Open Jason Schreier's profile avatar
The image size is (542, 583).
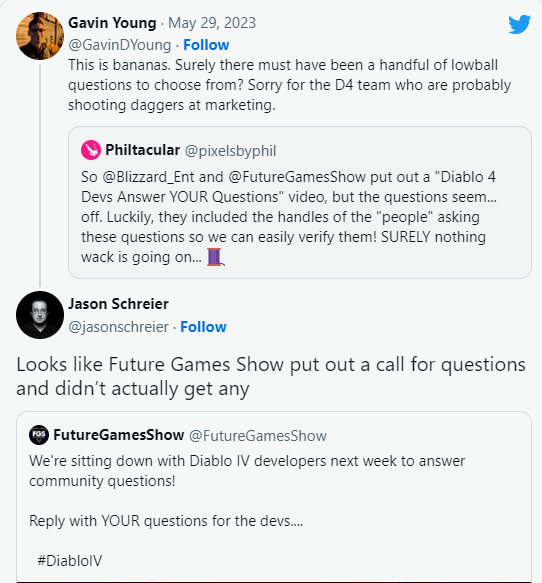40,315
